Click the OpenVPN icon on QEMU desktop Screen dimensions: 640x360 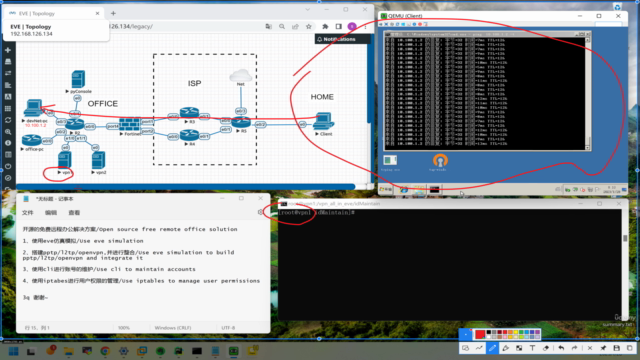[440, 162]
